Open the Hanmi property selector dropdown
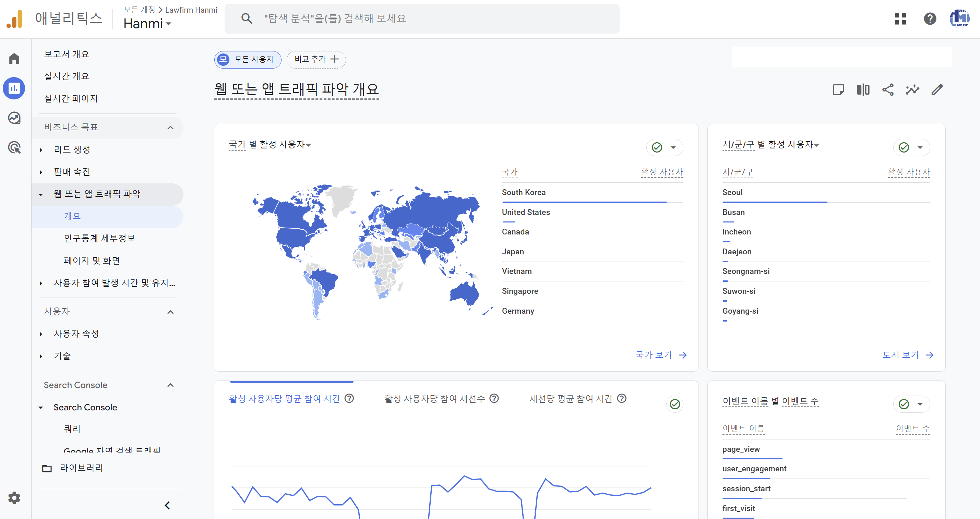The height and width of the screenshot is (519, 980). tap(147, 24)
